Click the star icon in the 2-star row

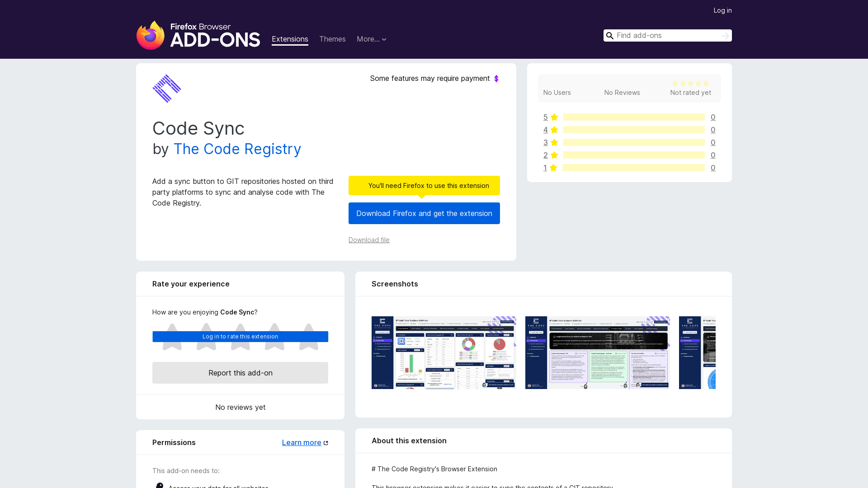click(x=554, y=155)
